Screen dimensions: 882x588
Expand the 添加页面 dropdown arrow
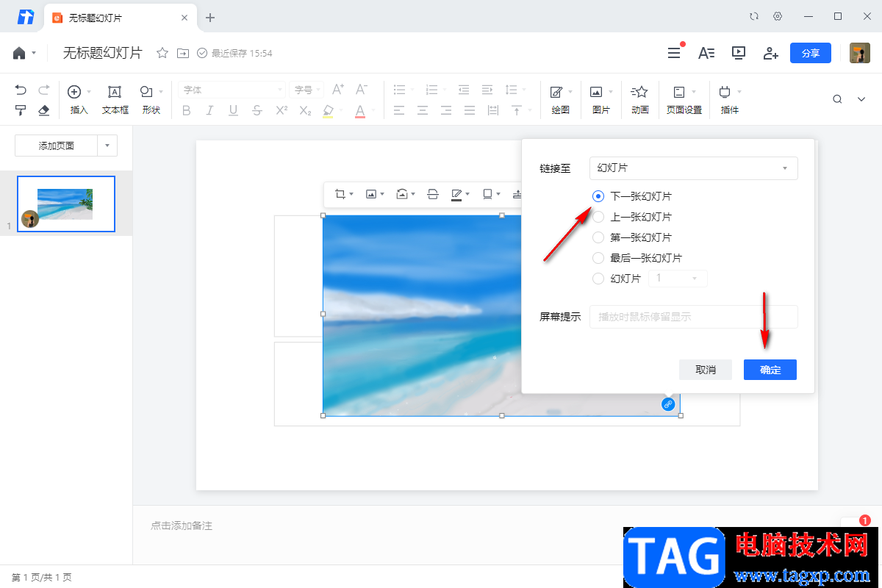coord(107,146)
